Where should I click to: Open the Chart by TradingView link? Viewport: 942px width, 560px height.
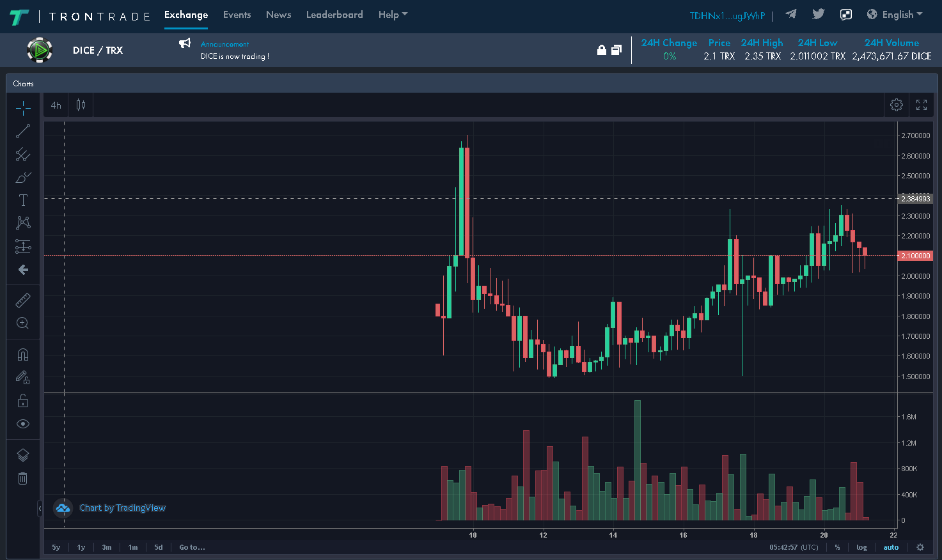(122, 508)
